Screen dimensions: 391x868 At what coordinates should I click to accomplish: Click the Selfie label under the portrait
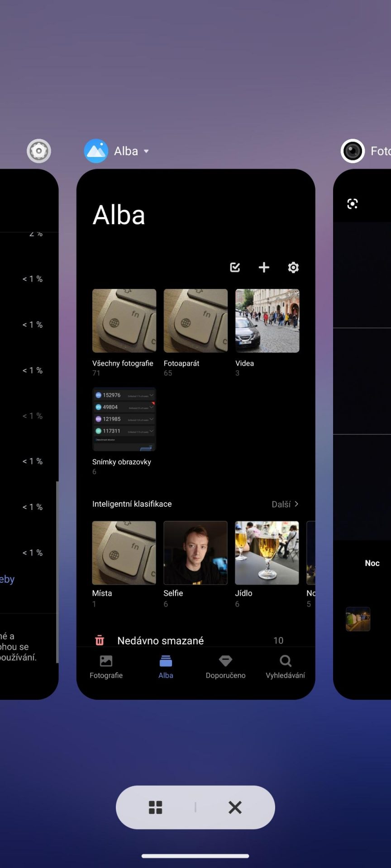[173, 593]
